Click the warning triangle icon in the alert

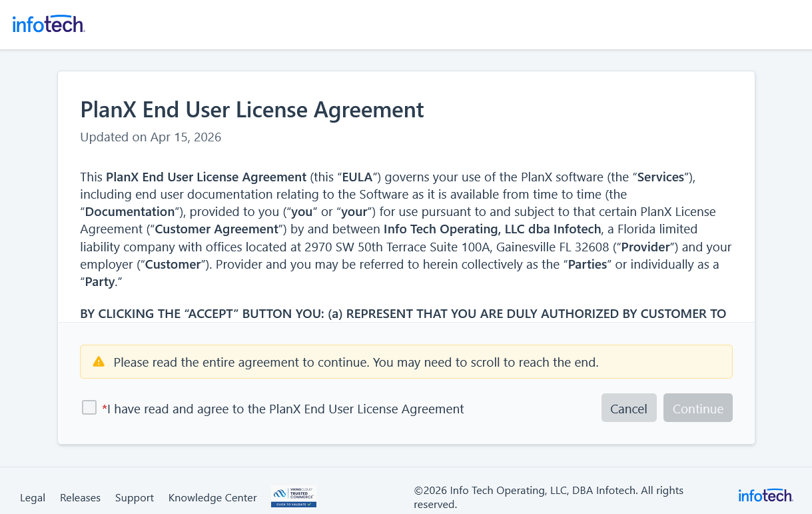coord(99,362)
